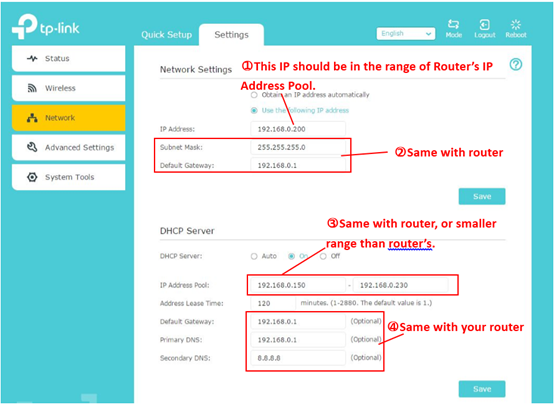The height and width of the screenshot is (404, 554).
Task: Click the IP Address field 192.168.0.200
Action: (298, 129)
